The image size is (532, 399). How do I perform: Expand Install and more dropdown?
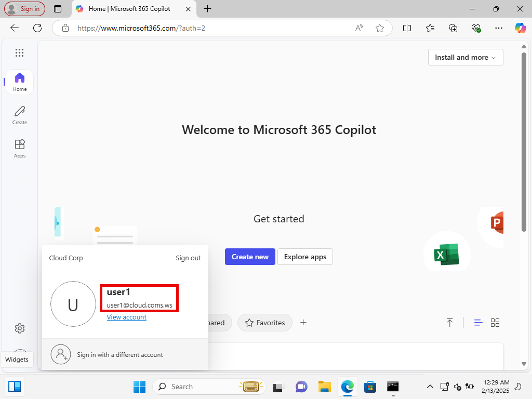tap(465, 57)
